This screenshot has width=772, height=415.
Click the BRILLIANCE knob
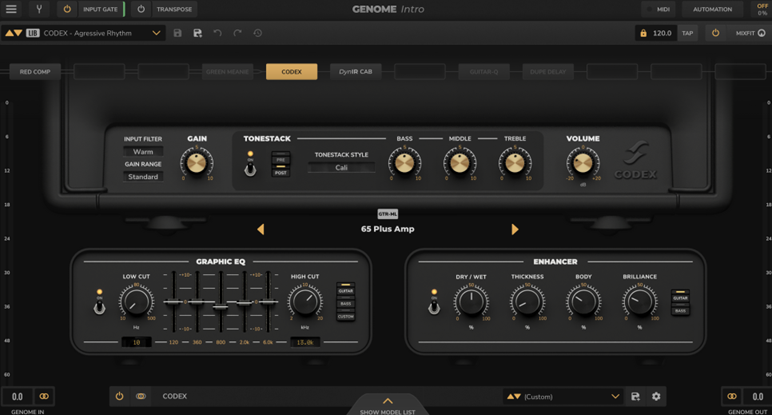tap(640, 301)
